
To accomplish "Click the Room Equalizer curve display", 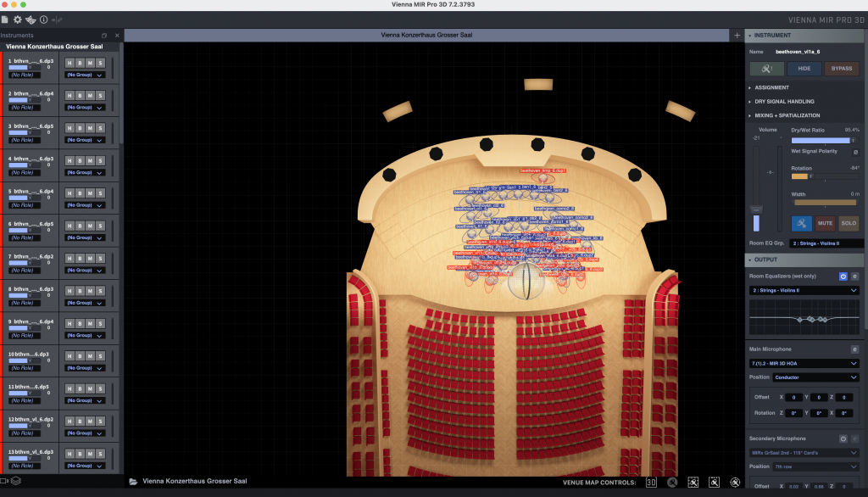I will [804, 317].
